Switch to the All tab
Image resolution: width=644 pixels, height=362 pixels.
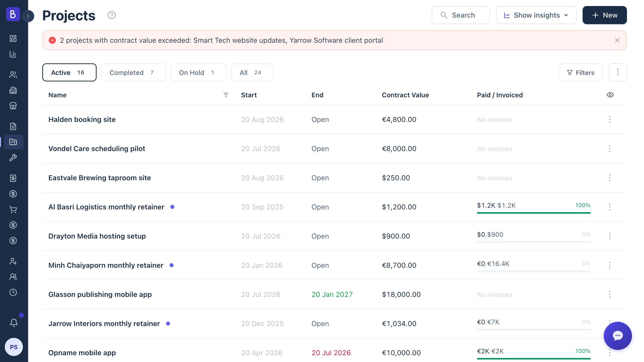252,72
